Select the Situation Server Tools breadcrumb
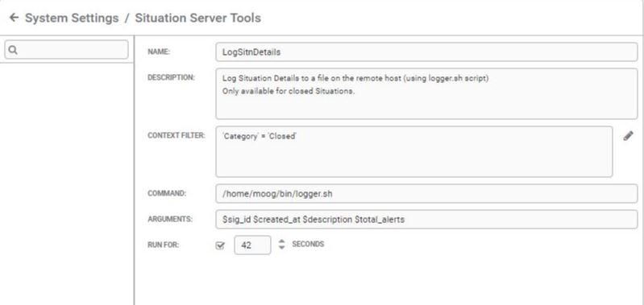 (198, 18)
